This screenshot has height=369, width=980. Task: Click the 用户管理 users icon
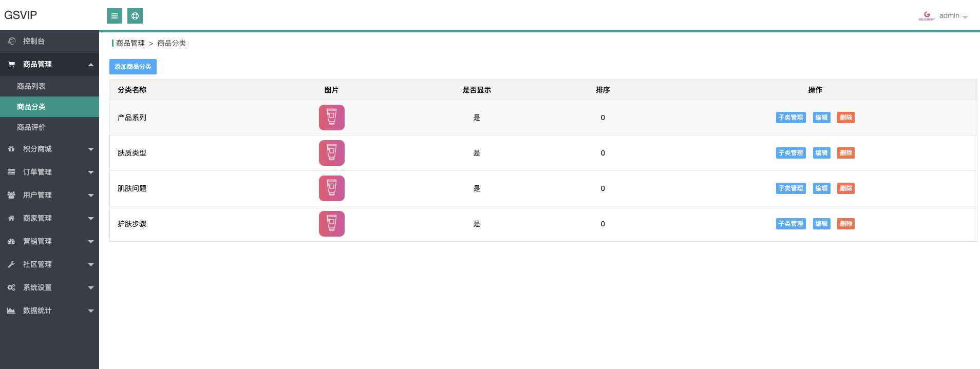[11, 195]
